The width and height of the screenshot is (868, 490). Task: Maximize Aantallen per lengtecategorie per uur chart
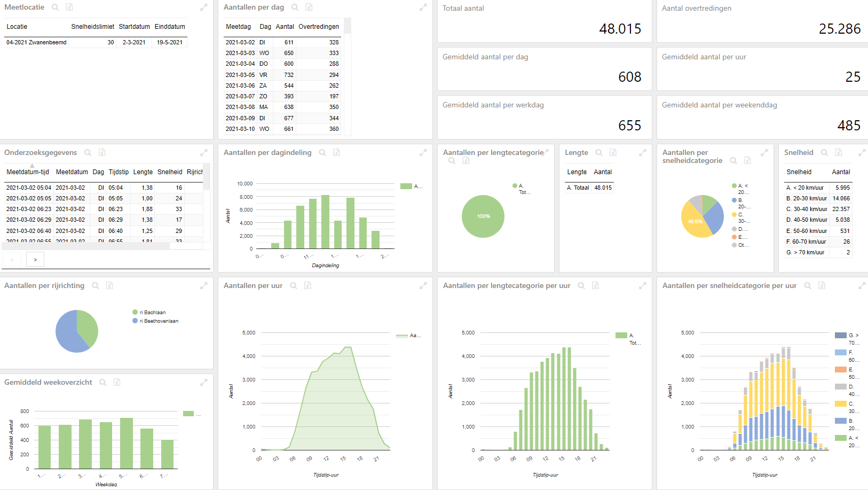point(643,286)
